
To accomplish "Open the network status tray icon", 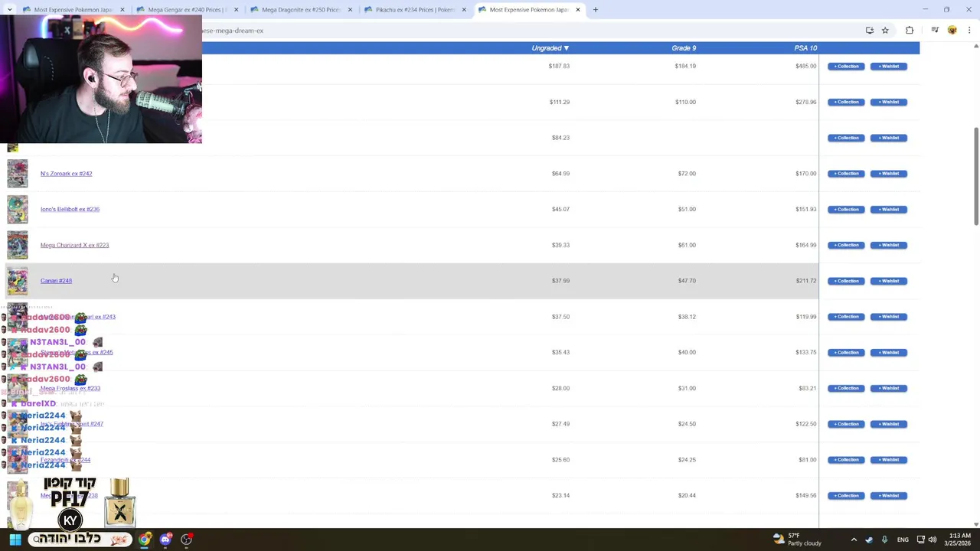I will coord(920,540).
